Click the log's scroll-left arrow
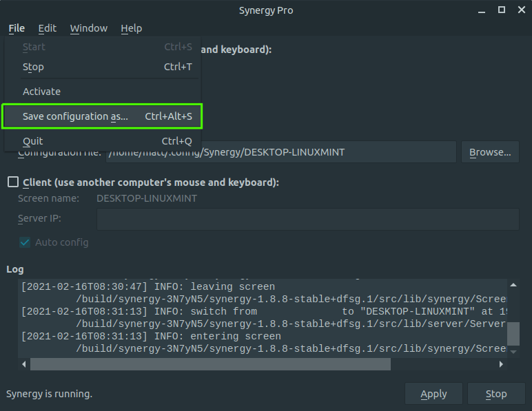Viewport: 532px width, 411px height. pos(23,364)
